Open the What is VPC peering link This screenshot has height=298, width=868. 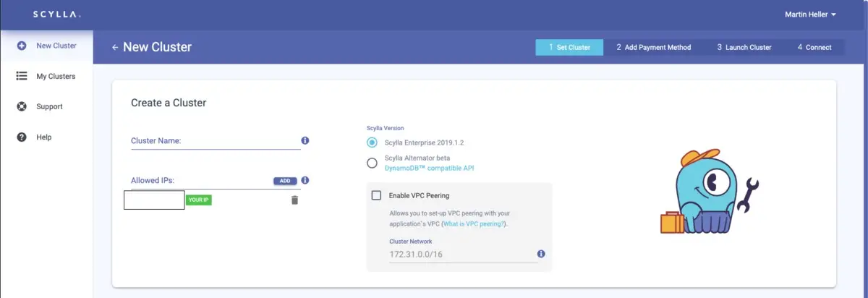(473, 224)
